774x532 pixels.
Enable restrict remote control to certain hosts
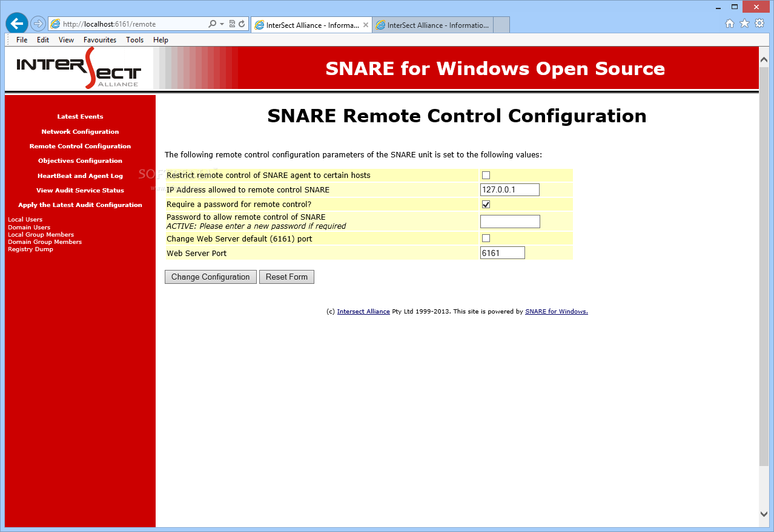[486, 176]
